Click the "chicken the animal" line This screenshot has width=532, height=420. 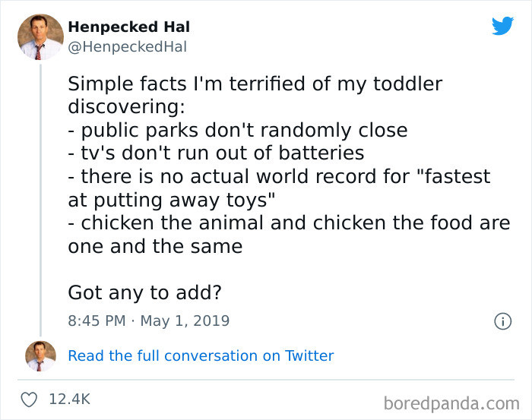289,223
